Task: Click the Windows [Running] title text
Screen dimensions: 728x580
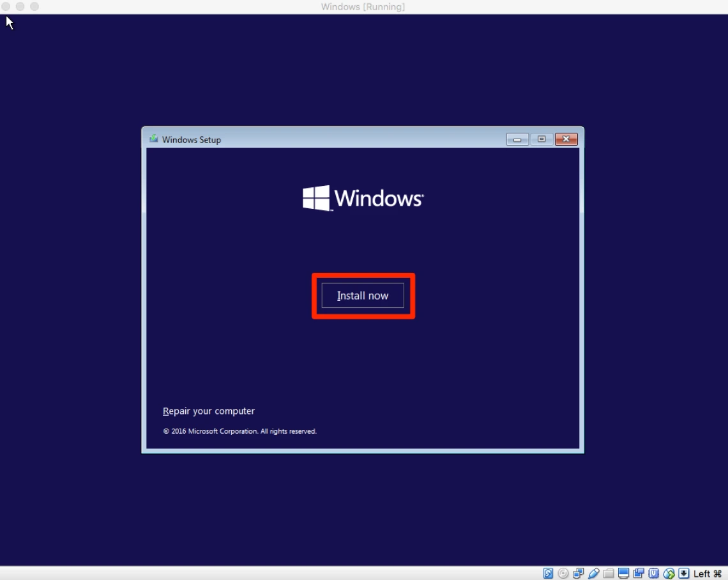Action: 363,7
